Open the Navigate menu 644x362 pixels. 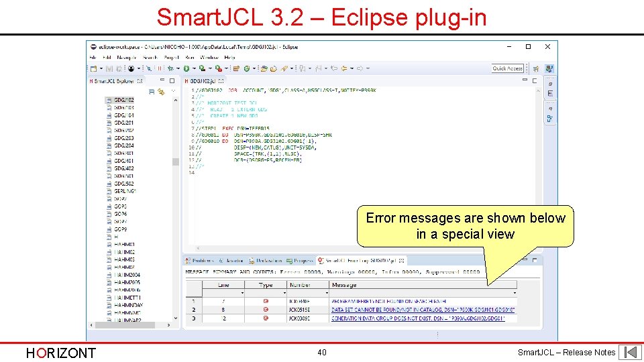[x=127, y=58]
